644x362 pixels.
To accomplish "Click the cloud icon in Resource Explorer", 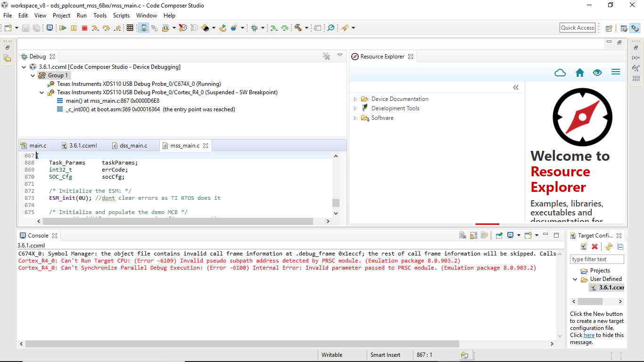I will (x=560, y=73).
